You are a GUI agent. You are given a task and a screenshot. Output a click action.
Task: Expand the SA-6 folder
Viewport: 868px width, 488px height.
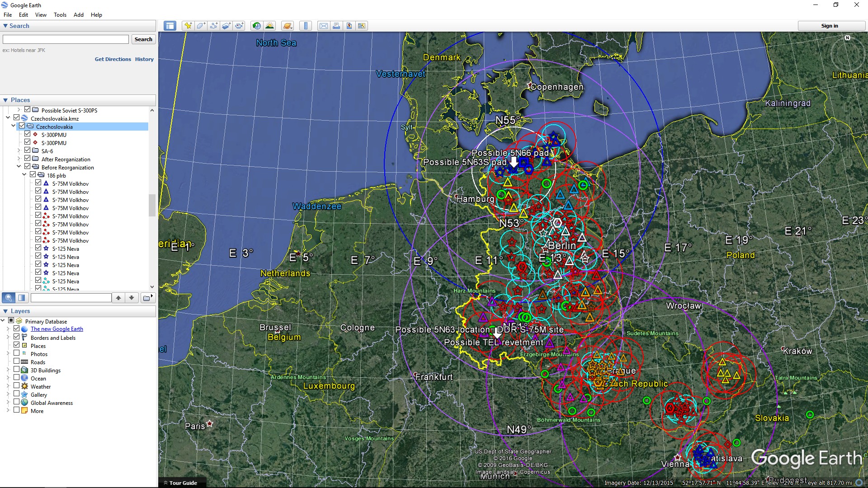pyautogui.click(x=19, y=151)
